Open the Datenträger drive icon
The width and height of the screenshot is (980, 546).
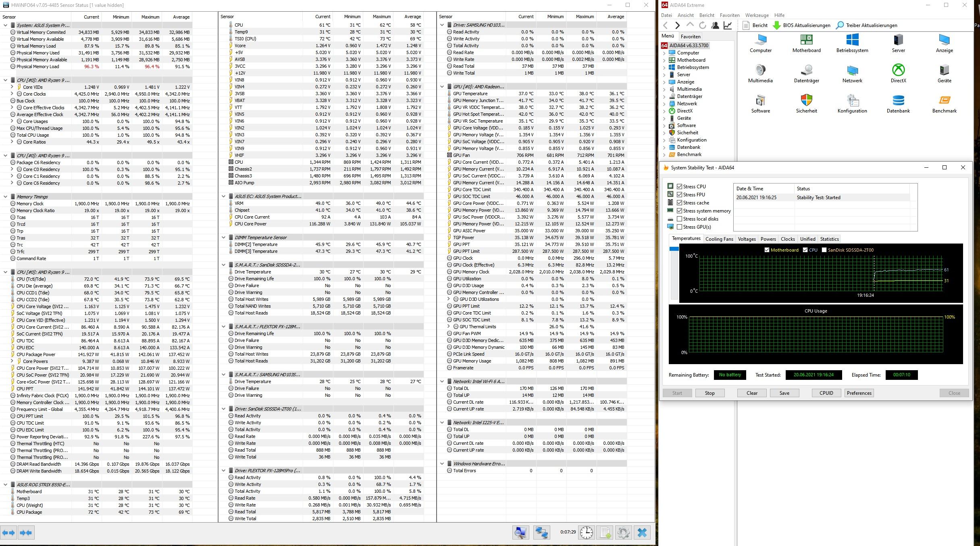[806, 73]
